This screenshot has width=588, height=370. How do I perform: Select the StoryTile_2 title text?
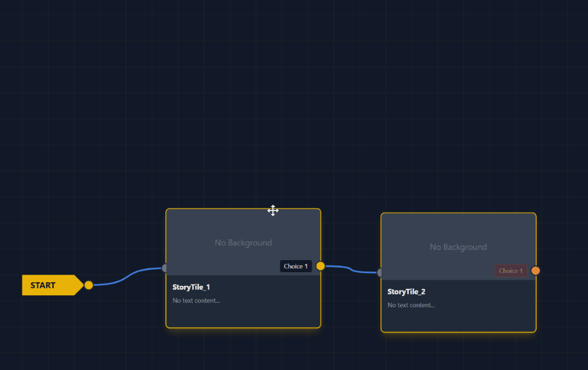point(406,292)
